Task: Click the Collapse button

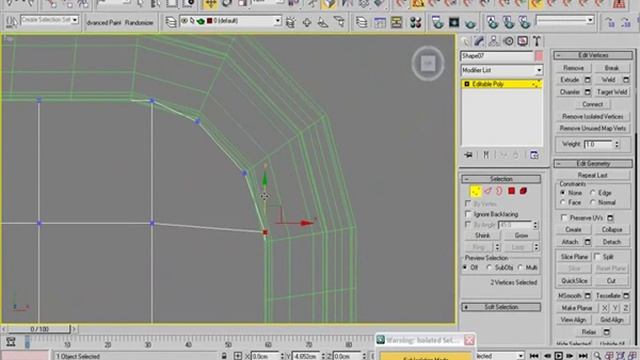Action: point(611,230)
